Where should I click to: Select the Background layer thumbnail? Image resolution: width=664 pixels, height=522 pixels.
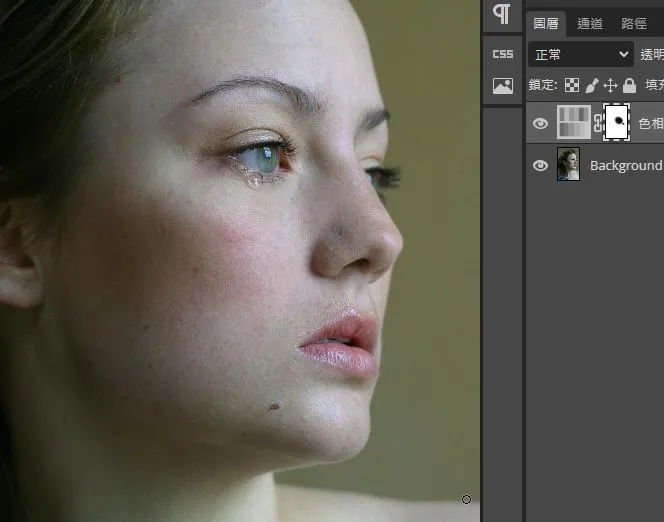click(x=568, y=165)
